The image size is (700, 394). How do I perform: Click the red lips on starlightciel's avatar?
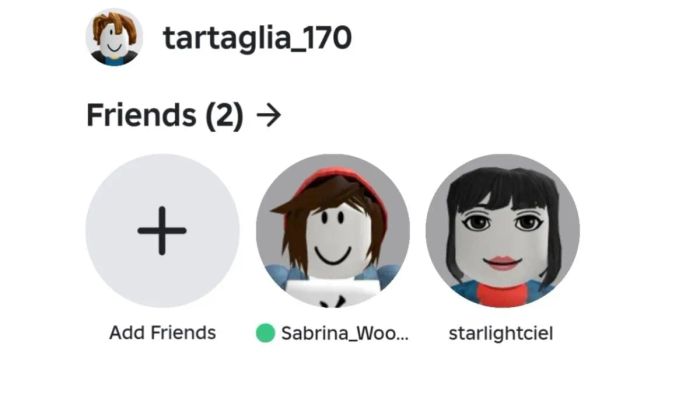(502, 263)
